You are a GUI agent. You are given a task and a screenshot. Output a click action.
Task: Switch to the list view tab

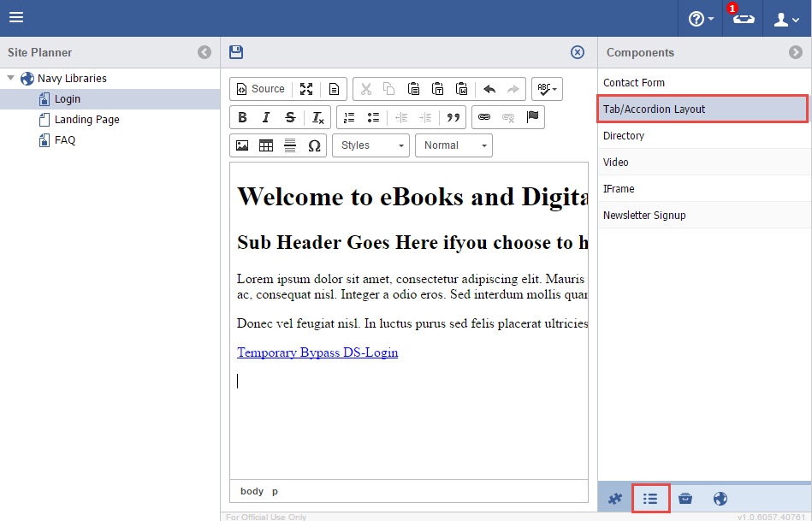(650, 499)
